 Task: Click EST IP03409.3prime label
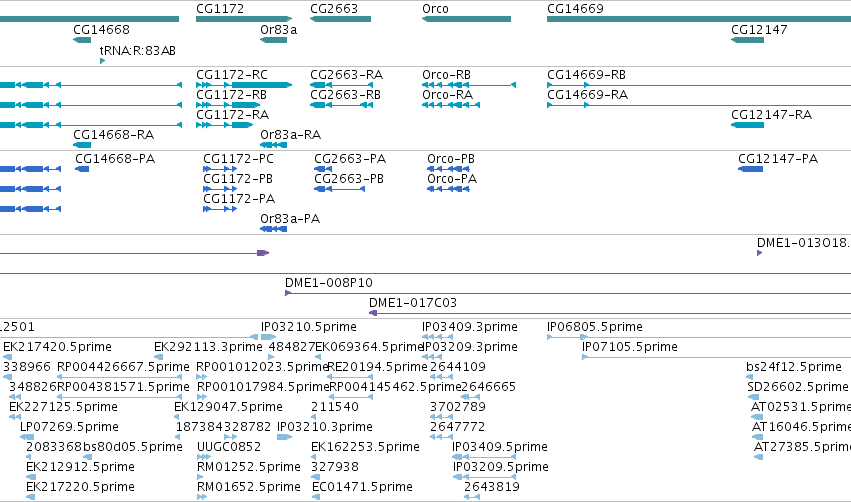coord(470,327)
